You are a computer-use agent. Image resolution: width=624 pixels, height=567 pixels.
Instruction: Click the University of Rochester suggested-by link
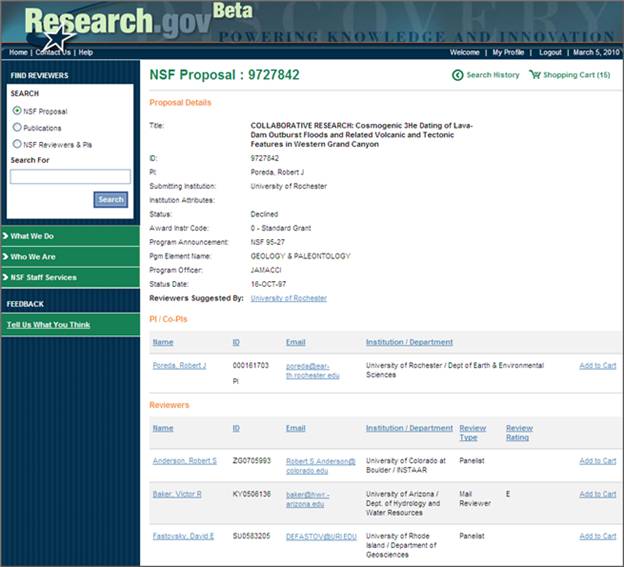pos(288,298)
